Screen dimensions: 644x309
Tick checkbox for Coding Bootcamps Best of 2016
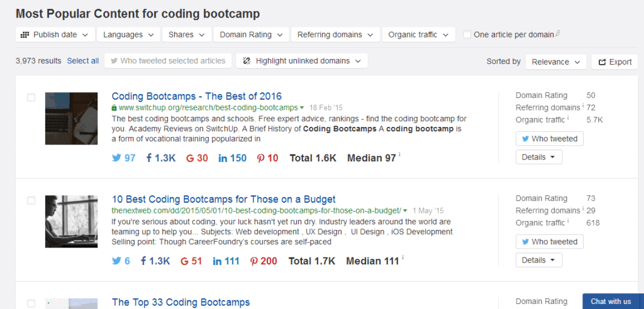(31, 97)
